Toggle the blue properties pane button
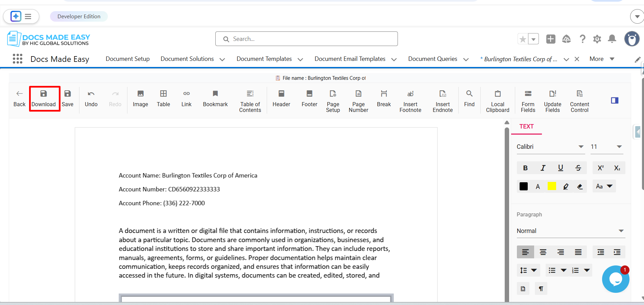This screenshot has height=305, width=644. click(x=615, y=100)
